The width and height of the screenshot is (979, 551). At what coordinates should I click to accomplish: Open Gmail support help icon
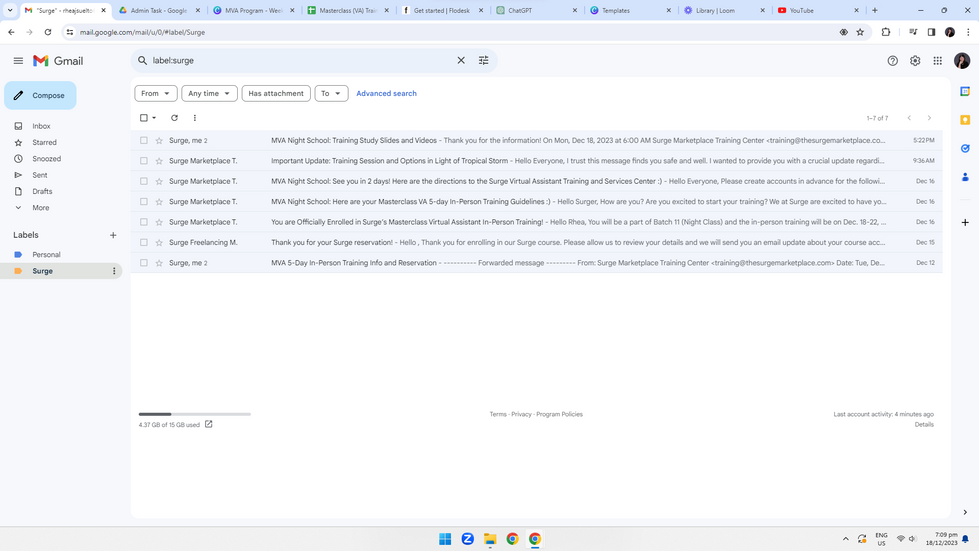tap(893, 61)
